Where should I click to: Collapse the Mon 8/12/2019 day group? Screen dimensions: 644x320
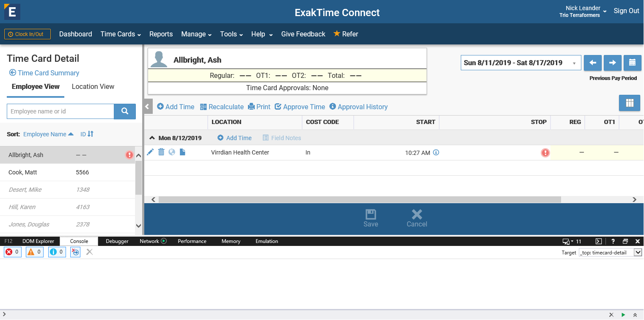click(151, 138)
